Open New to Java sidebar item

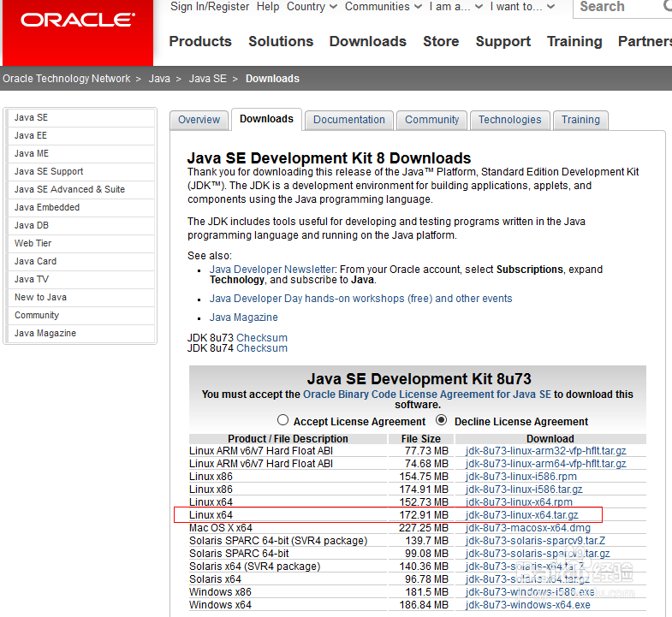click(81, 297)
